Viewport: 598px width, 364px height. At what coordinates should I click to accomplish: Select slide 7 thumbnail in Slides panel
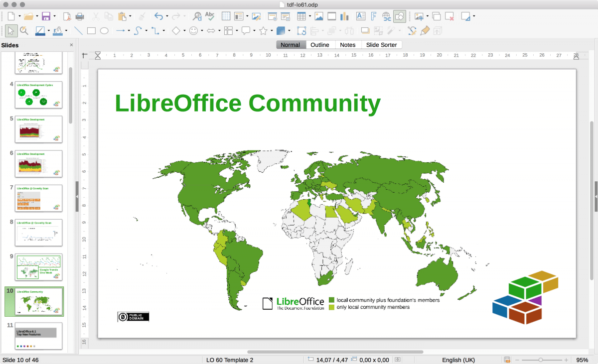[39, 198]
